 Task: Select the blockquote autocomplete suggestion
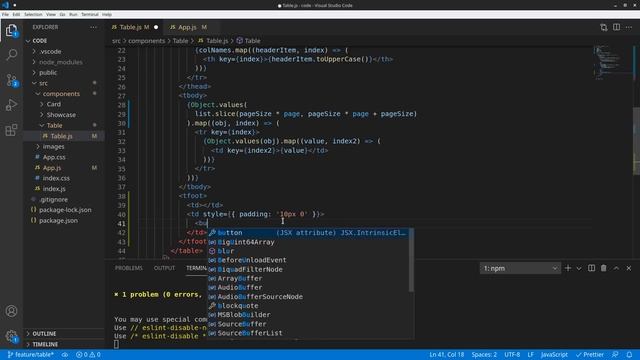pyautogui.click(x=308, y=306)
